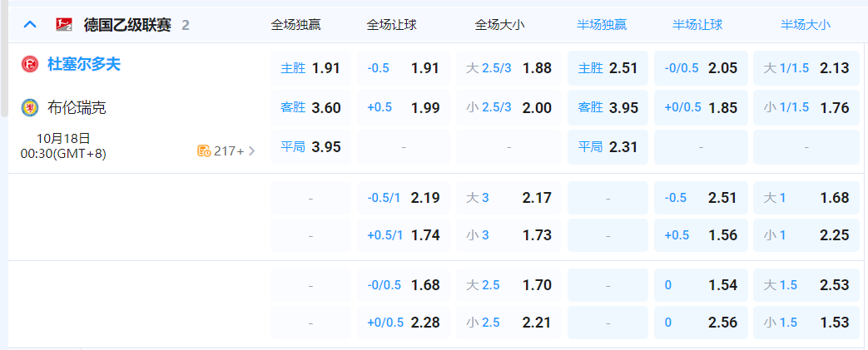Pick full-time 客胜 odds 3.60
The height and width of the screenshot is (350, 868).
tap(310, 107)
